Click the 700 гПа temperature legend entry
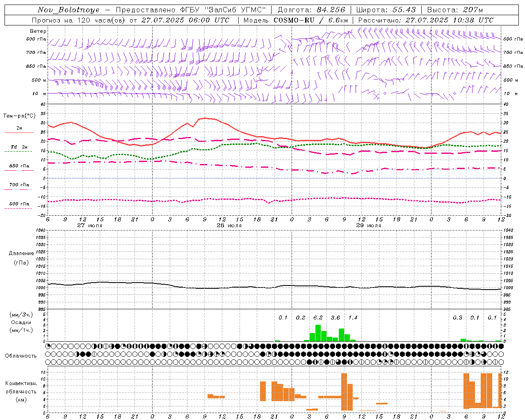 coord(19,185)
